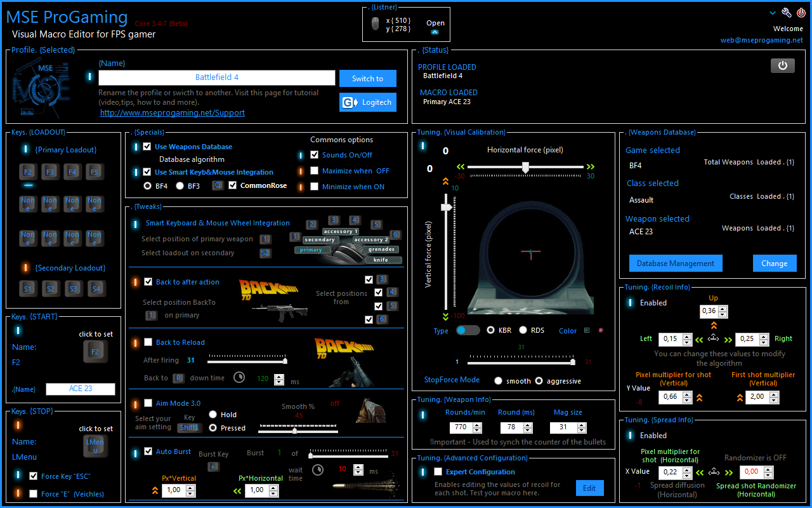Viewport: 812px width, 508px height.
Task: Enable Maximize when OFF checkbox
Action: (x=315, y=171)
